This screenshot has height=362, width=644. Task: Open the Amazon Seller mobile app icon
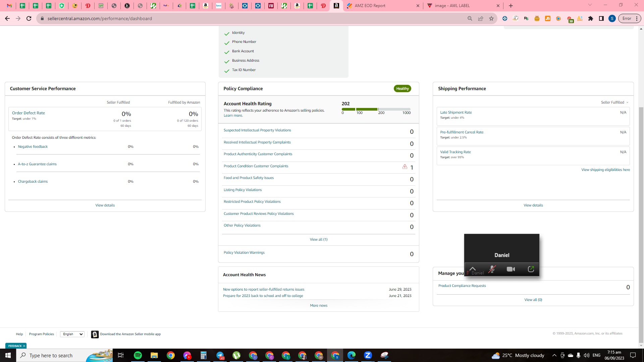[95, 334]
